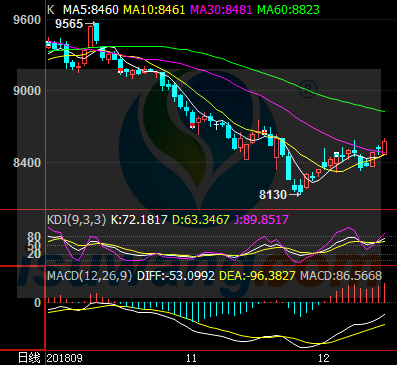Select the 日线 daily period label
The height and width of the screenshot is (365, 397).
pos(29,358)
